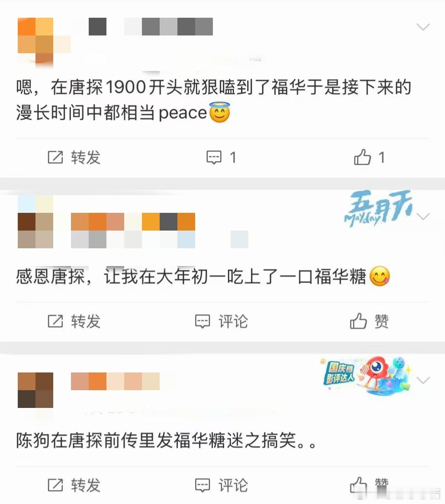Tap comment icon on the 陈狗 post
This screenshot has width=445, height=504.
point(202,485)
